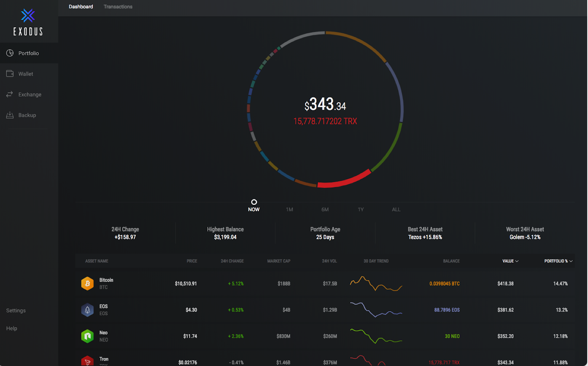
Task: Click the Neo 24H volume $260M
Action: tap(330, 336)
